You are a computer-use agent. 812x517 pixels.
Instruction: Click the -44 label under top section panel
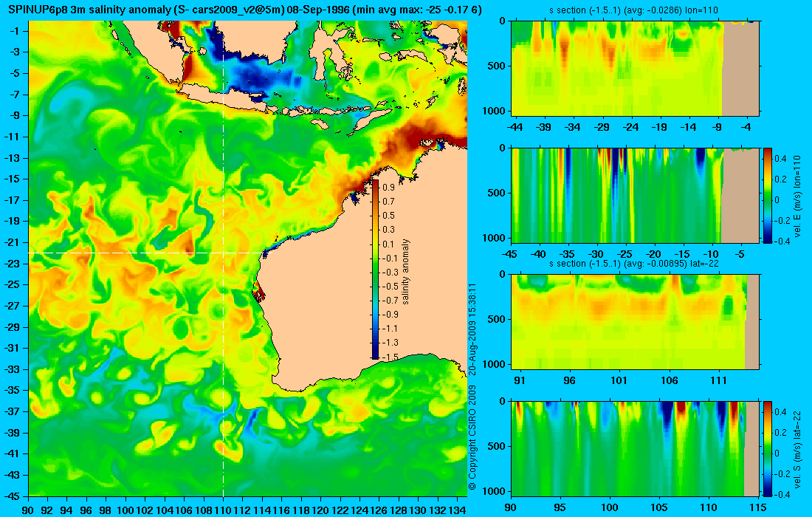pyautogui.click(x=515, y=127)
